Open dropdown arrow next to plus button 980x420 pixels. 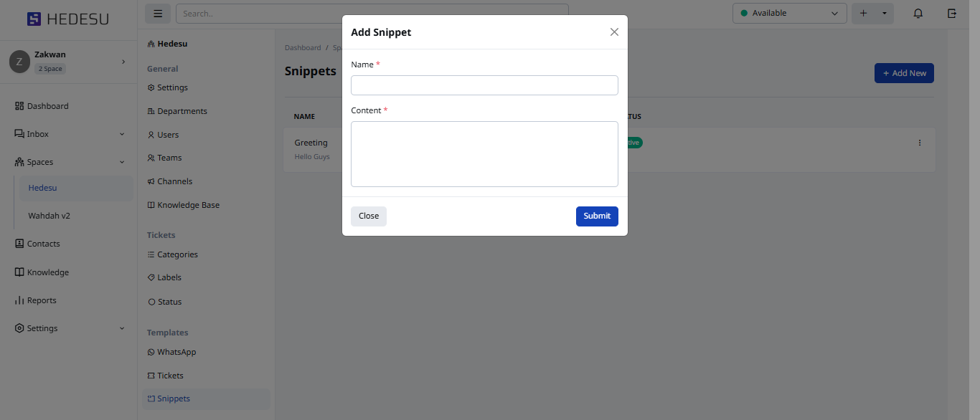pyautogui.click(x=884, y=14)
